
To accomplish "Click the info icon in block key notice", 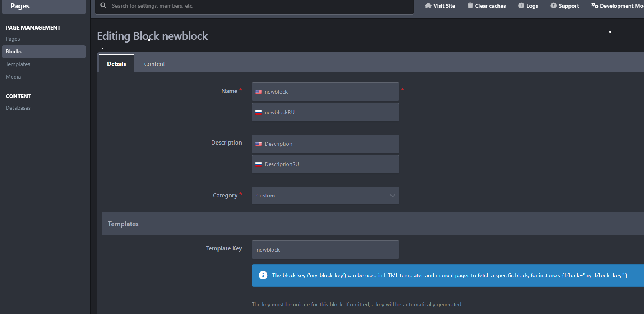I will coord(263,275).
